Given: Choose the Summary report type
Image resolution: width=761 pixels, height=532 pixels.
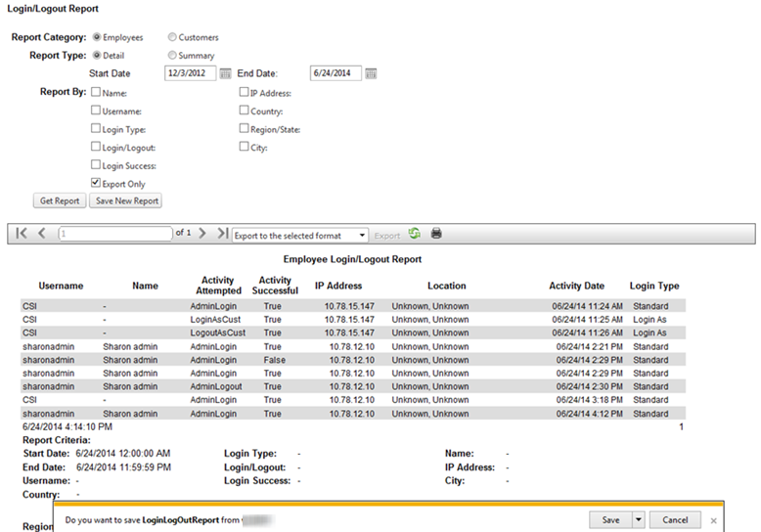Looking at the screenshot, I should (x=173, y=56).
